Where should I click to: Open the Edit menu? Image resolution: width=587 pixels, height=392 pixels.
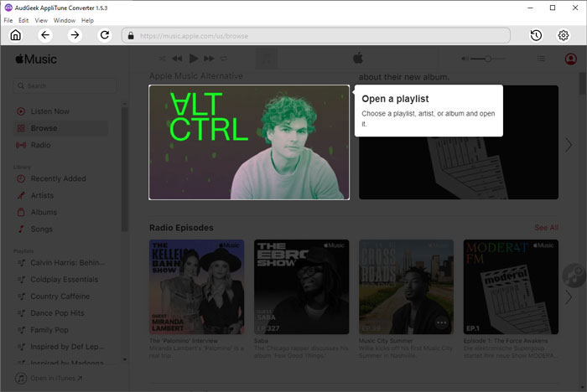click(23, 20)
